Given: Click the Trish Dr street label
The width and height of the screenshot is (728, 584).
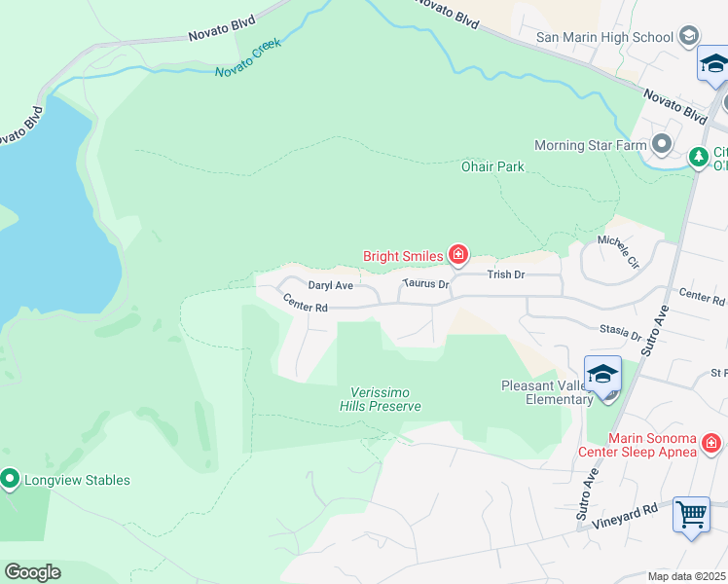Looking at the screenshot, I should [x=506, y=274].
